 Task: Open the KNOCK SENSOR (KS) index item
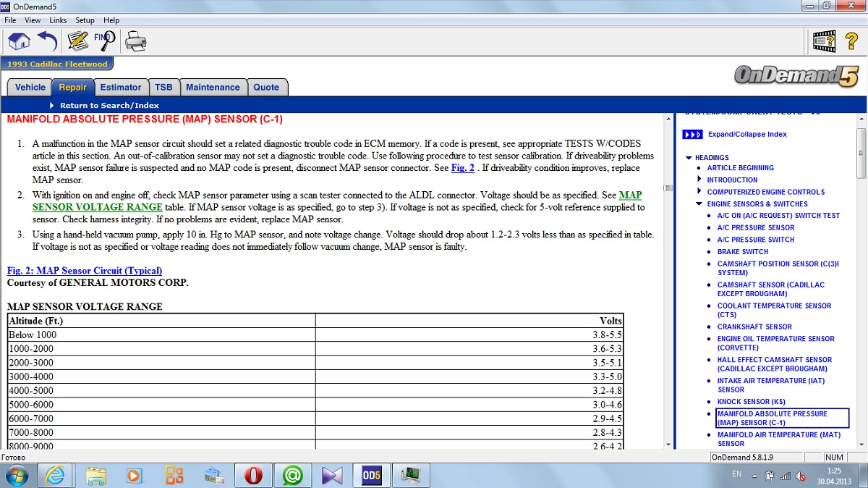(751, 402)
